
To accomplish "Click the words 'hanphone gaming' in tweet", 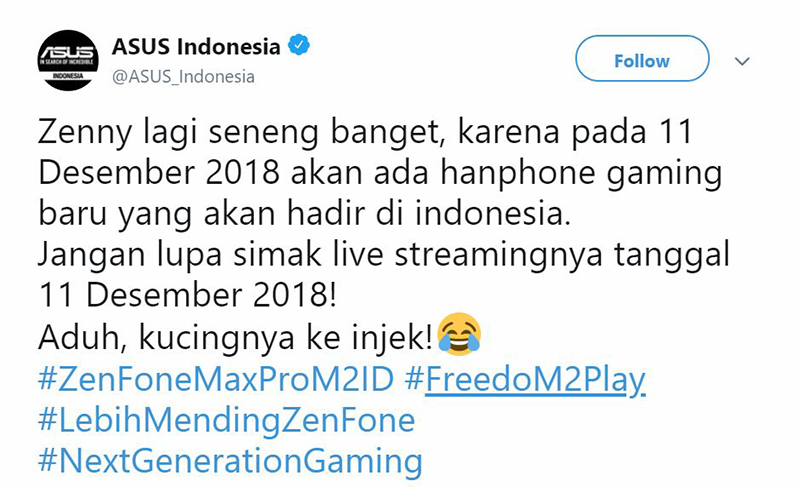I will [x=581, y=173].
